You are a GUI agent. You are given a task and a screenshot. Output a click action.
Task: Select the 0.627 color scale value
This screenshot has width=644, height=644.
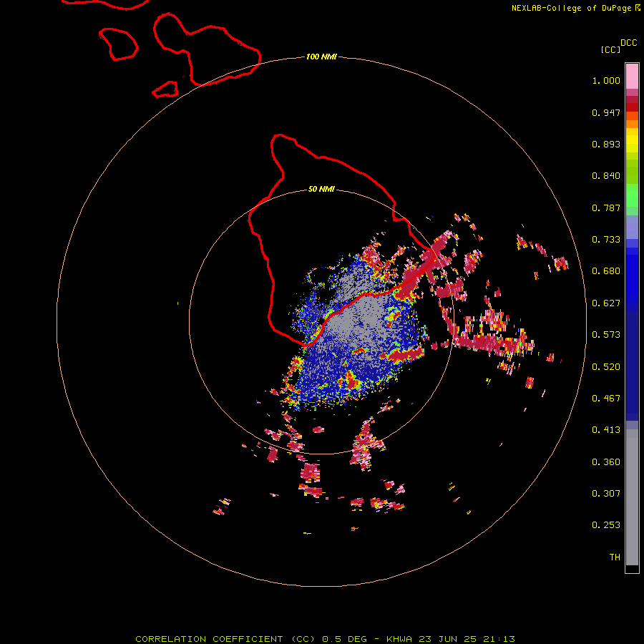[x=606, y=303]
